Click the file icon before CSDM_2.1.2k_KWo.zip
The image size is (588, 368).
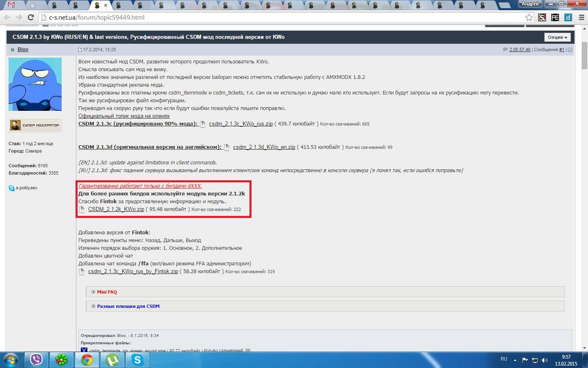point(82,209)
